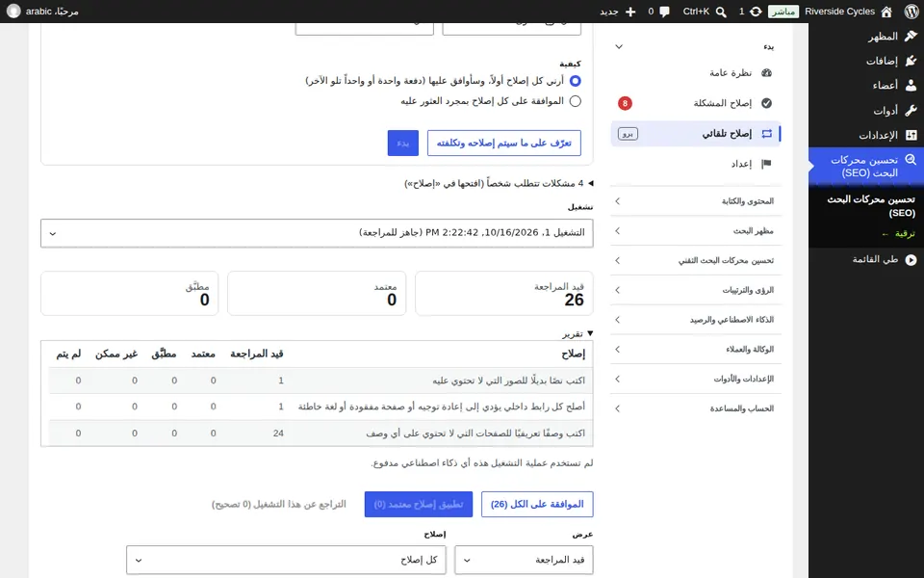
Task: Select أرني كل إصلاح أولاً radio option
Action: click(576, 80)
